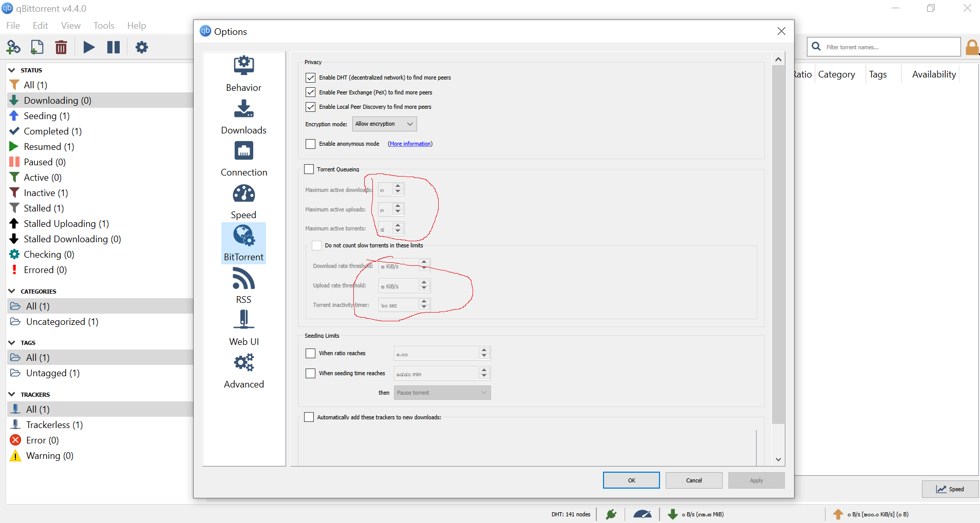Viewport: 980px width, 523px height.
Task: Decrease maximum active uploads spinner
Action: coord(398,211)
